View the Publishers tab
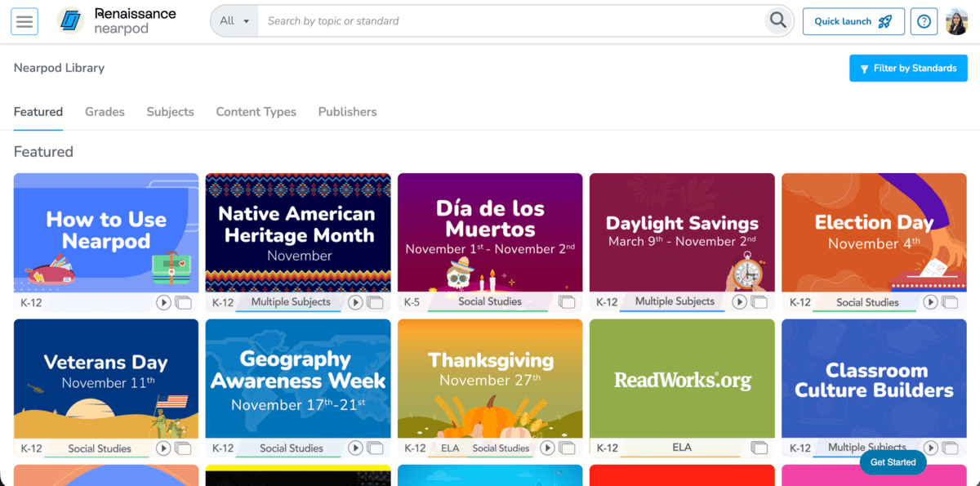 [x=347, y=112]
